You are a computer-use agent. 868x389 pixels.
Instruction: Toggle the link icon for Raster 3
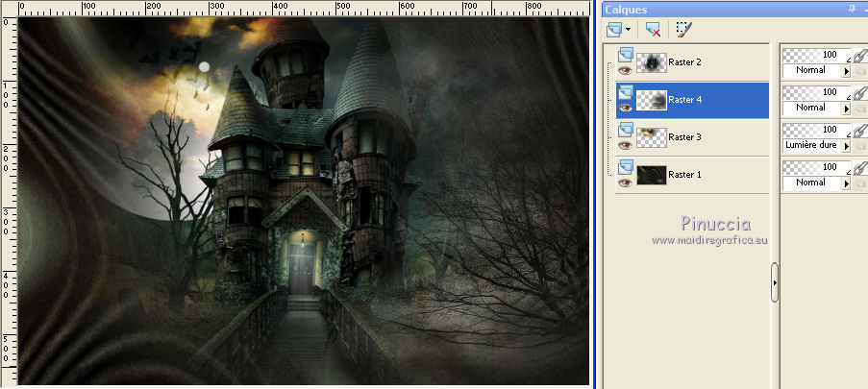click(859, 131)
